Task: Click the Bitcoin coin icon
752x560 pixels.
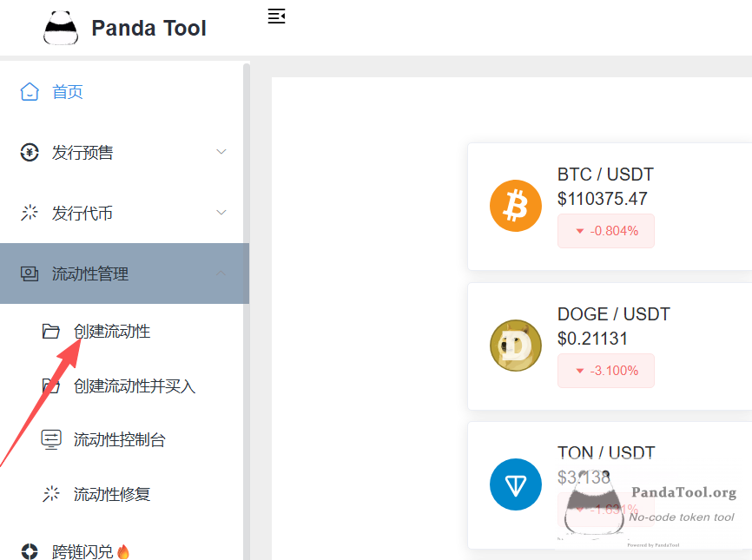Action: pyautogui.click(x=516, y=206)
